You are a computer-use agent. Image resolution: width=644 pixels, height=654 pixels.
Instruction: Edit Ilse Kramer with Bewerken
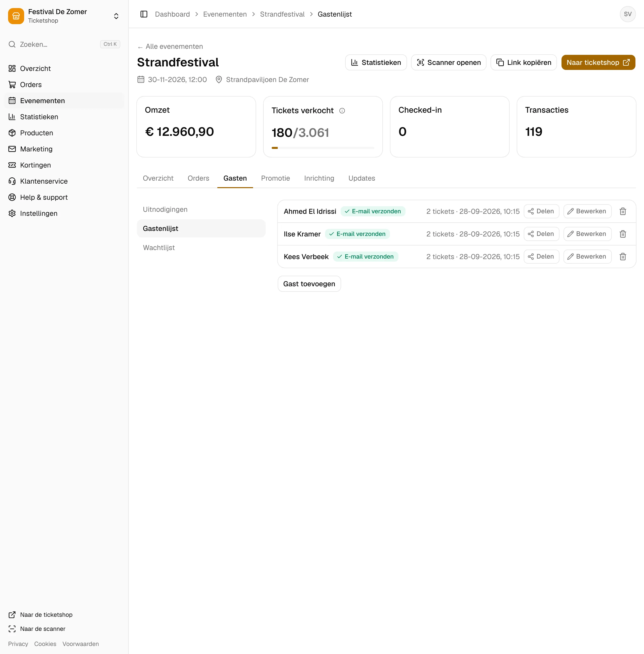587,234
